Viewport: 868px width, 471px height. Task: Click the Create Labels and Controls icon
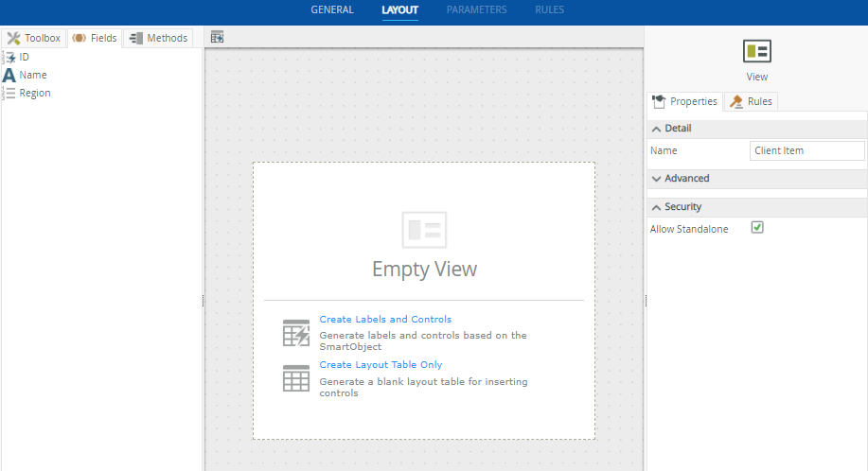click(x=296, y=333)
